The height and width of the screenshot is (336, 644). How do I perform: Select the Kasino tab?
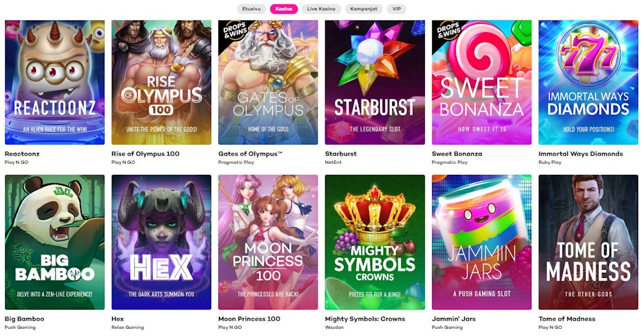(283, 9)
